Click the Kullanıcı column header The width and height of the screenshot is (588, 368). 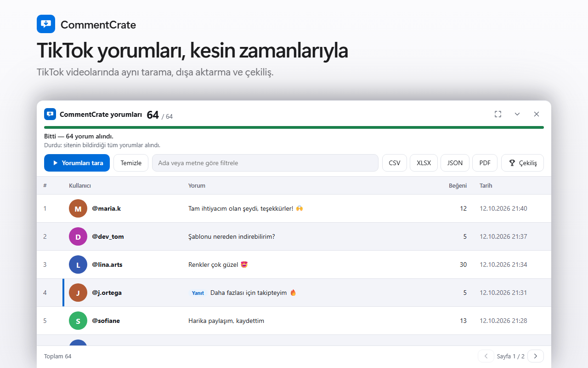click(80, 186)
